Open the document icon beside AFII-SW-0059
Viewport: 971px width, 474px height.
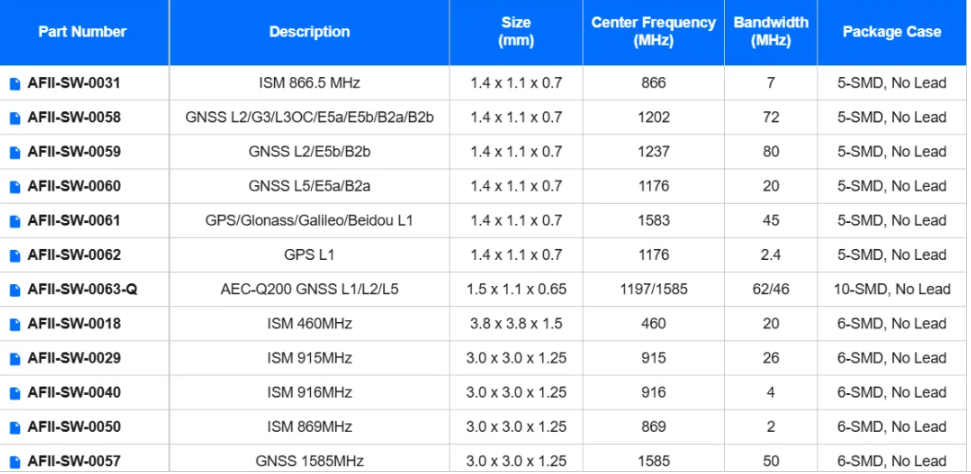click(x=15, y=152)
